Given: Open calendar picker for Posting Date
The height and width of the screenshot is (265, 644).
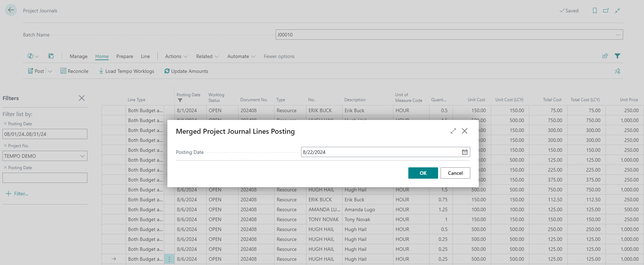Looking at the screenshot, I should pos(465,152).
